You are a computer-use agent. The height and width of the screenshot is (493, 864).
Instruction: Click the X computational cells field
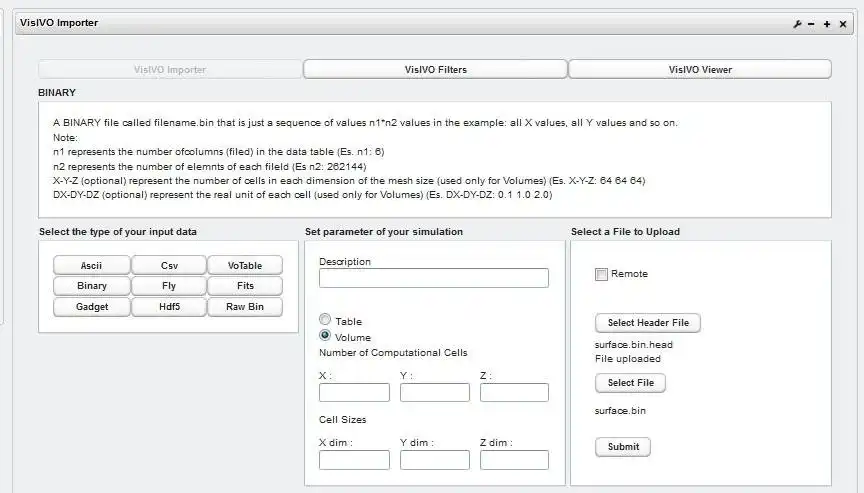pos(354,393)
